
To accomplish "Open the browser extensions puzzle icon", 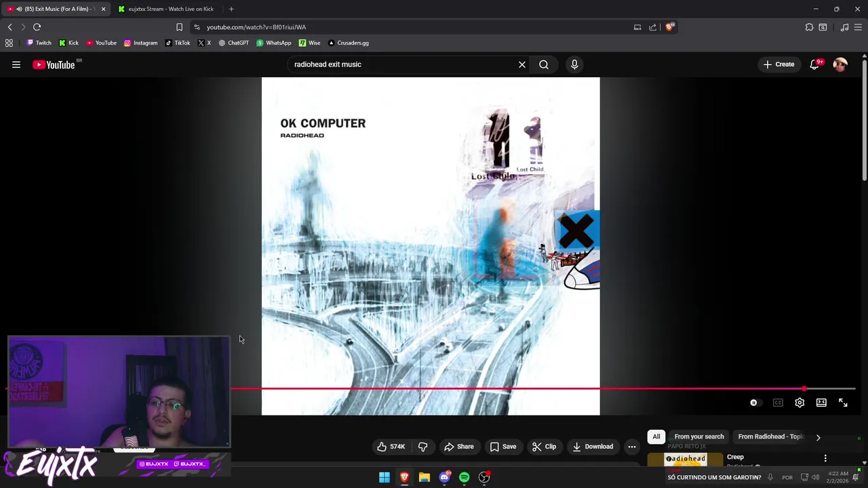I will pyautogui.click(x=809, y=27).
